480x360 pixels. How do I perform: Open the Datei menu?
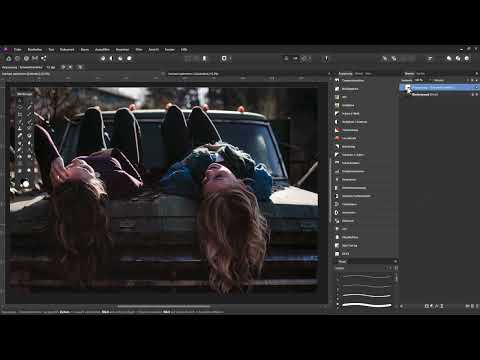coord(17,49)
